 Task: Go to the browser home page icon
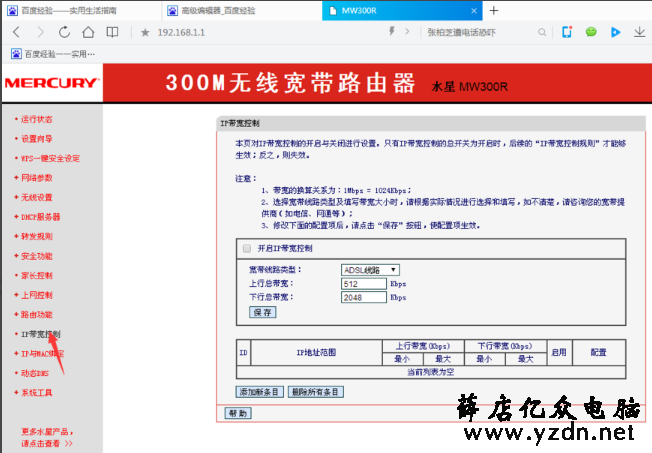88,32
